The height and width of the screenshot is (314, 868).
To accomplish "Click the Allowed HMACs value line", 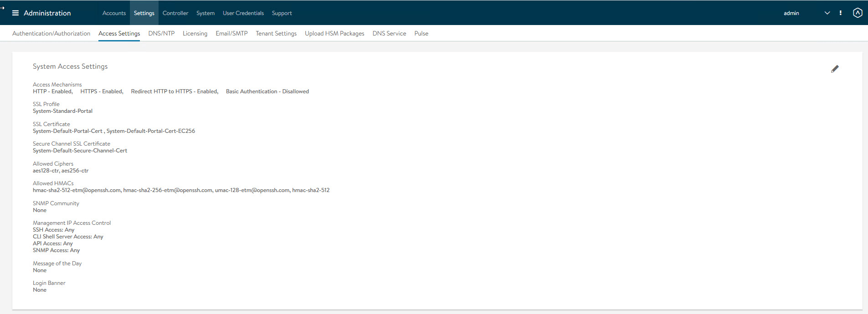I will tap(181, 190).
